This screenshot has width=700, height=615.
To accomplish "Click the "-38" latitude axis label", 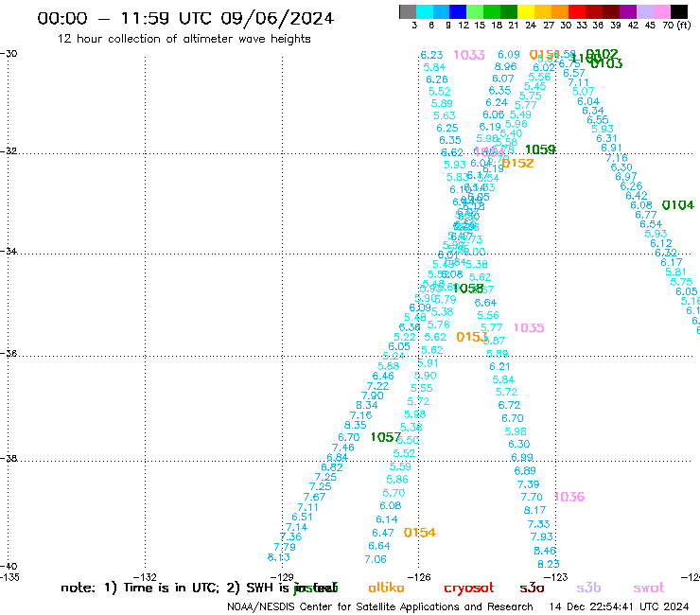I will pos(9,458).
